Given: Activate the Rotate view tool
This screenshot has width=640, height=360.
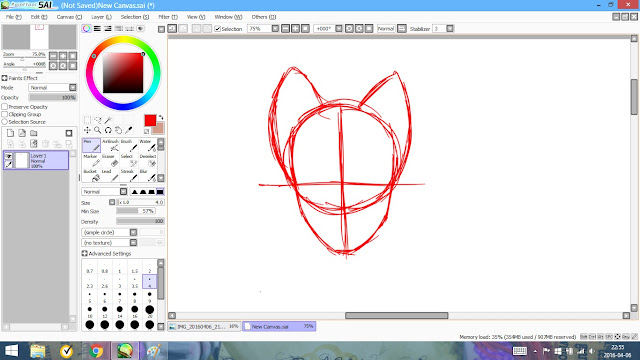Looking at the screenshot, I should [108, 130].
